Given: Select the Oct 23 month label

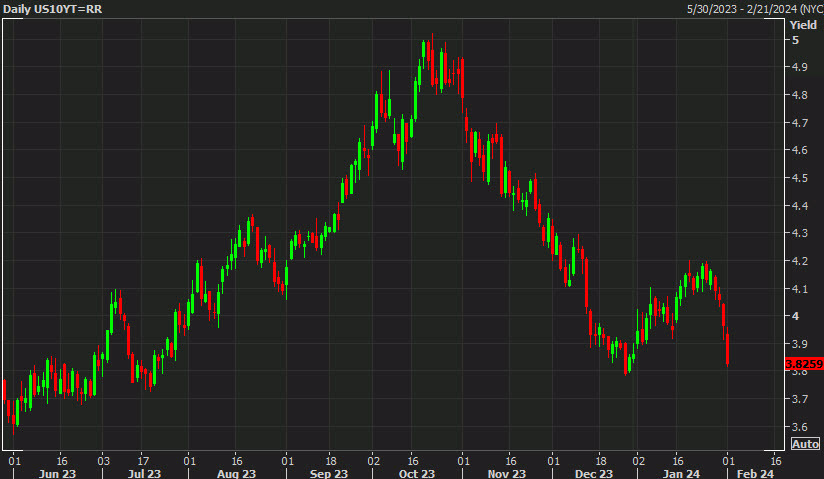Looking at the screenshot, I should (417, 473).
